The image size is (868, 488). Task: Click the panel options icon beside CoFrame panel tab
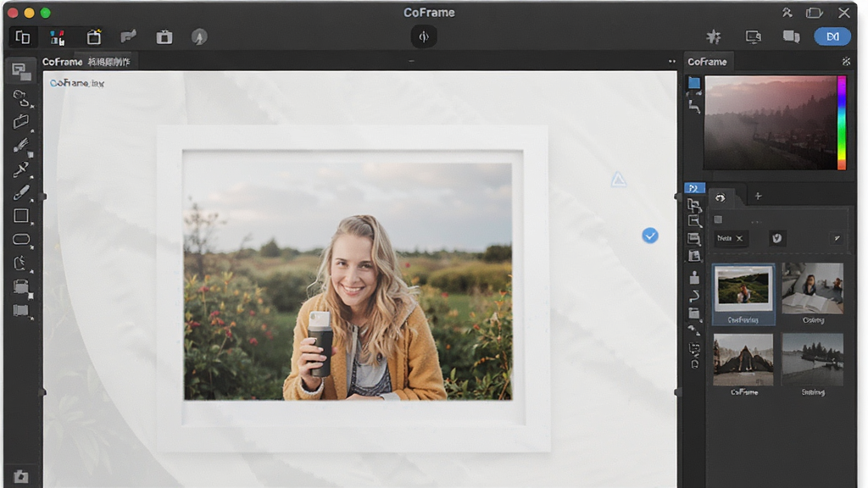[x=846, y=61]
